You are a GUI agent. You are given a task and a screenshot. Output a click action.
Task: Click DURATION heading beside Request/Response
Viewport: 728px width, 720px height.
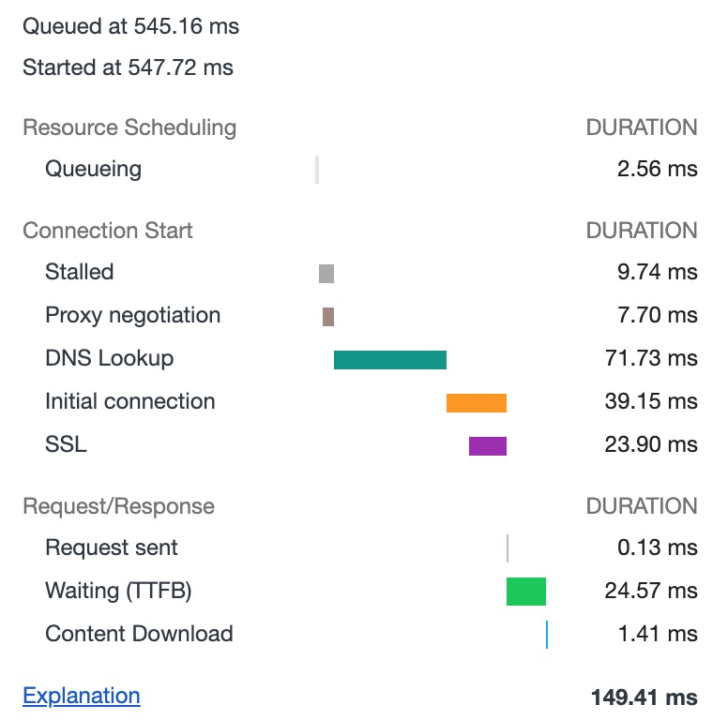[642, 506]
